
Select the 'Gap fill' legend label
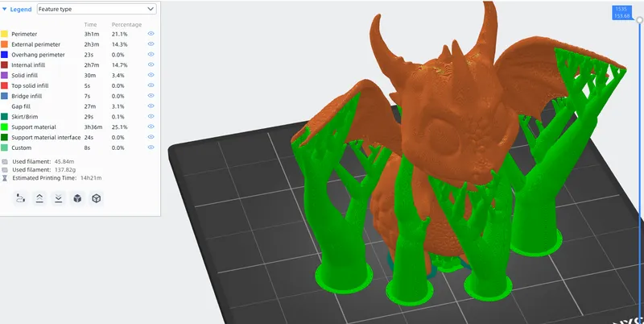21,106
